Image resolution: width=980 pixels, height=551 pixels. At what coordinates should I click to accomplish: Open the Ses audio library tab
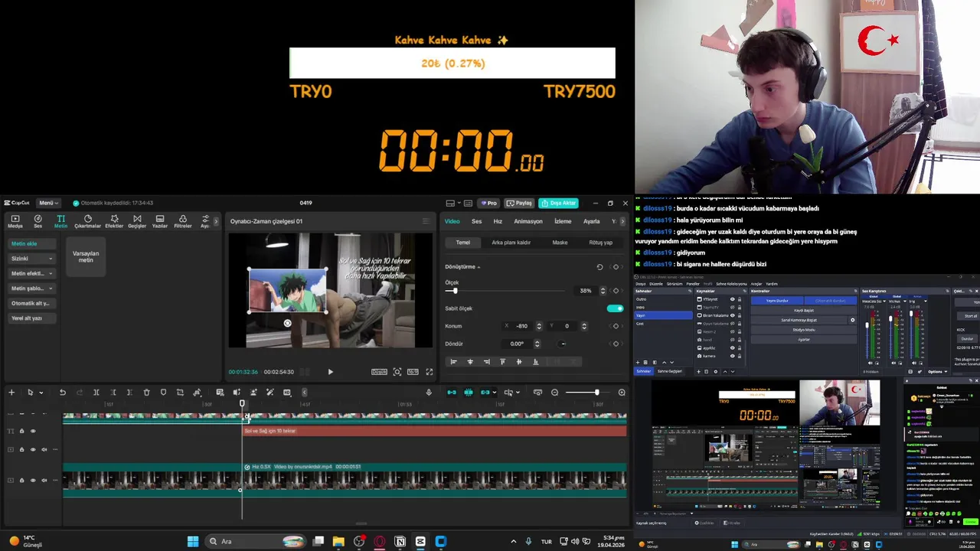(x=38, y=221)
